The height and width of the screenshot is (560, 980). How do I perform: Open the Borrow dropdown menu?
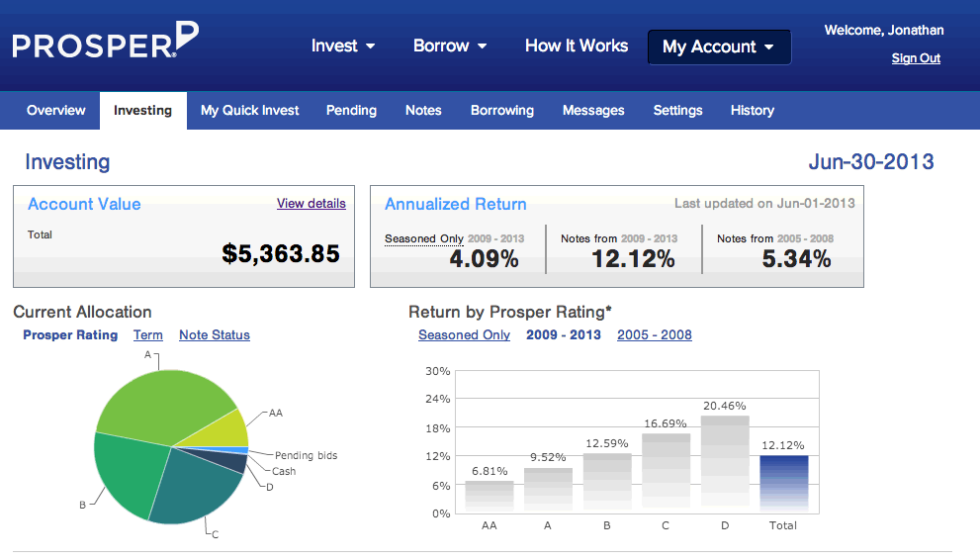(x=450, y=46)
